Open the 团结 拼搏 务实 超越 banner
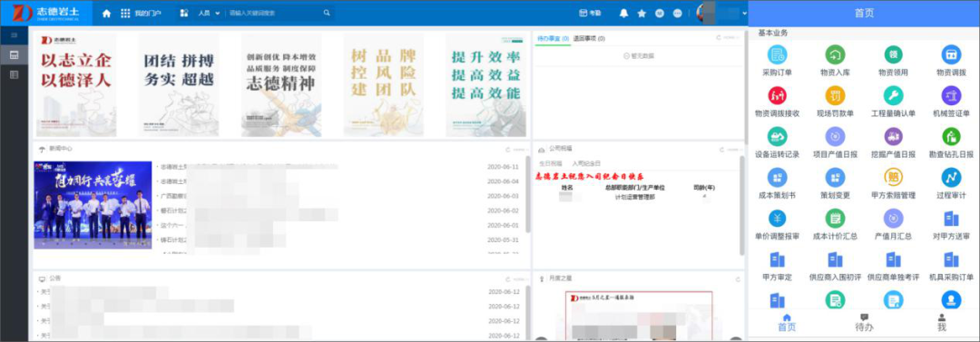Viewport: 980px width, 342px height. 178,85
